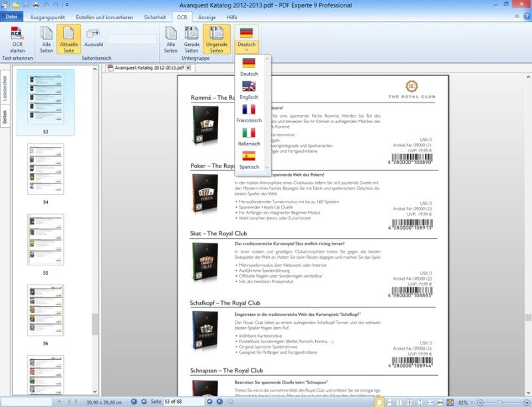
Task: Click the undo quick-access icon
Action: 47,5
